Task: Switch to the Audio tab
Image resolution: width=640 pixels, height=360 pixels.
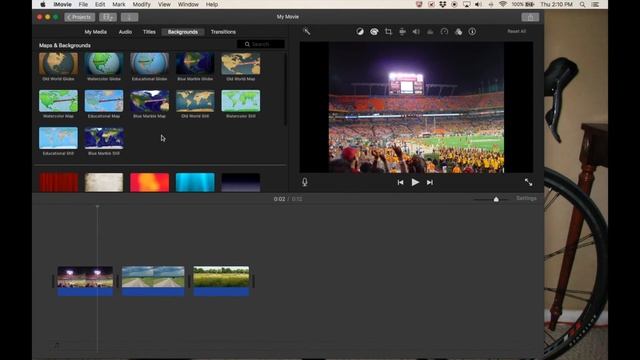Action: pos(125,32)
